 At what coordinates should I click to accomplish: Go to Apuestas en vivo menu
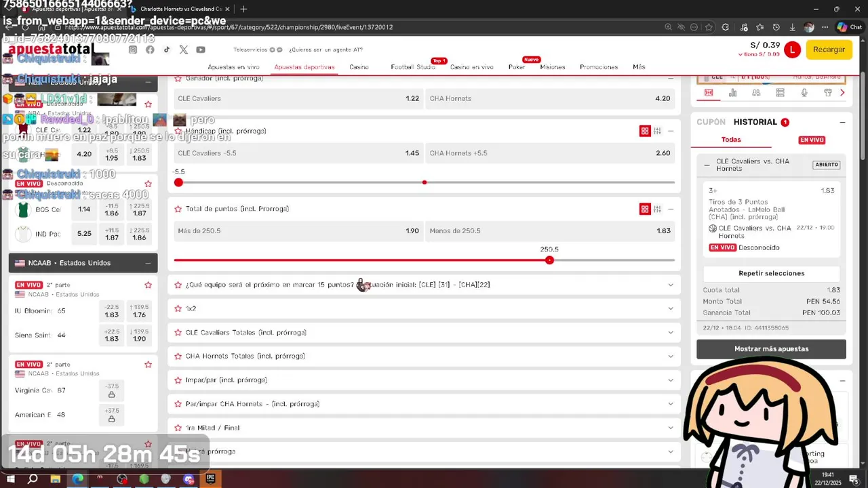point(233,67)
